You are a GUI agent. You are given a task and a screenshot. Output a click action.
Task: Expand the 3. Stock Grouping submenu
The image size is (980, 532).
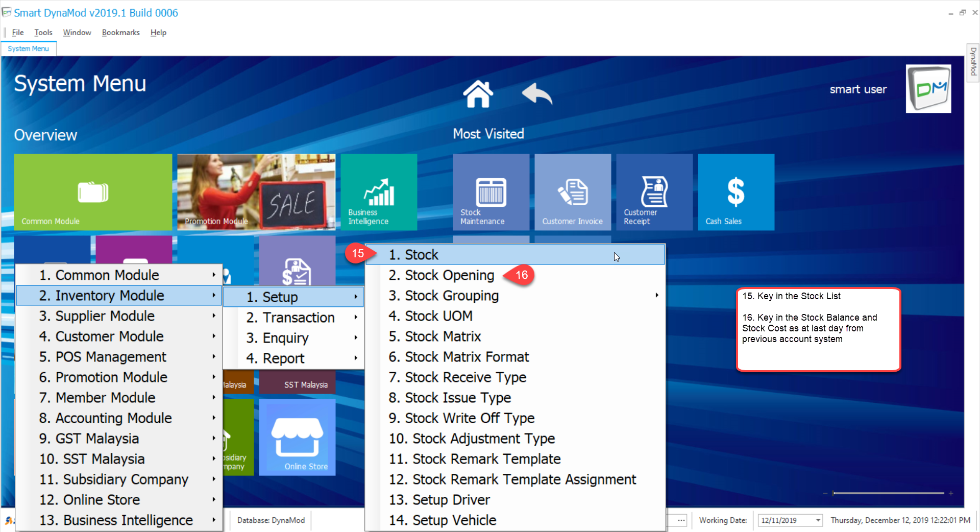pyautogui.click(x=516, y=295)
